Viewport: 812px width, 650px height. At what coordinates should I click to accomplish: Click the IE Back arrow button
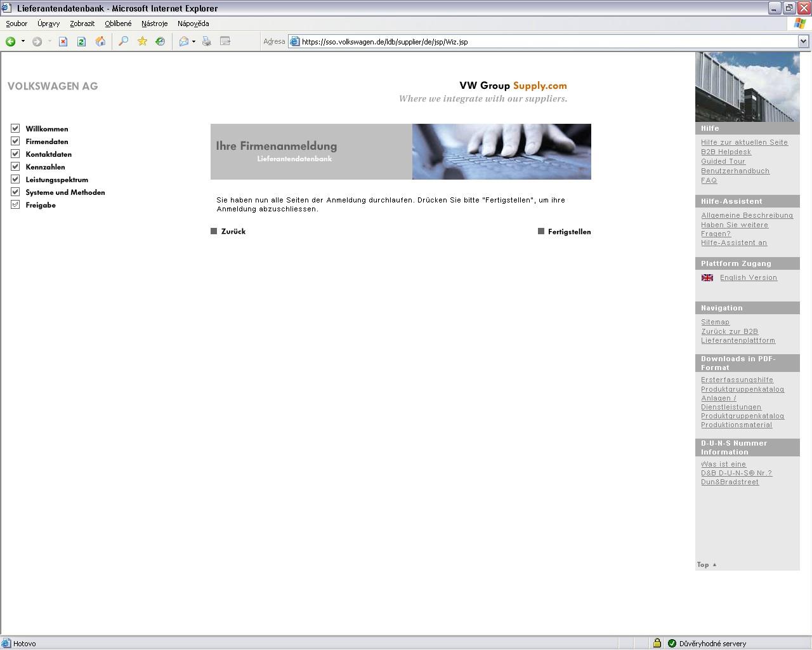11,41
